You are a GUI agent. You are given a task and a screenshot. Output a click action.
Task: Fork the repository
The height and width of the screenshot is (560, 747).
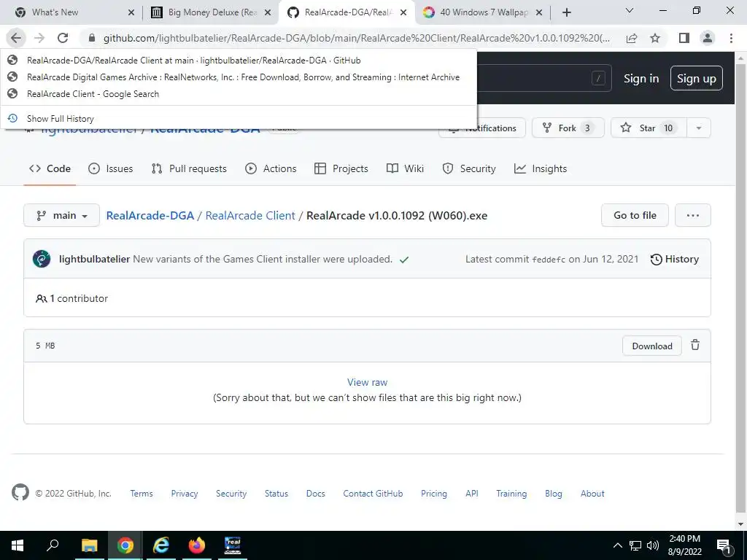[568, 128]
